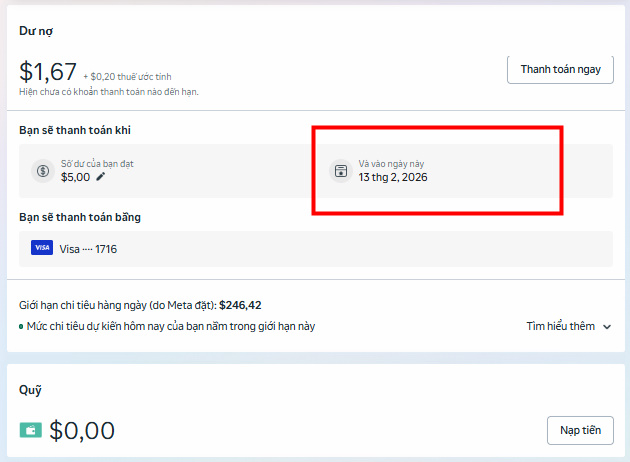630x462 pixels.
Task: Click the $0,00 fund balance
Action: pos(82,431)
